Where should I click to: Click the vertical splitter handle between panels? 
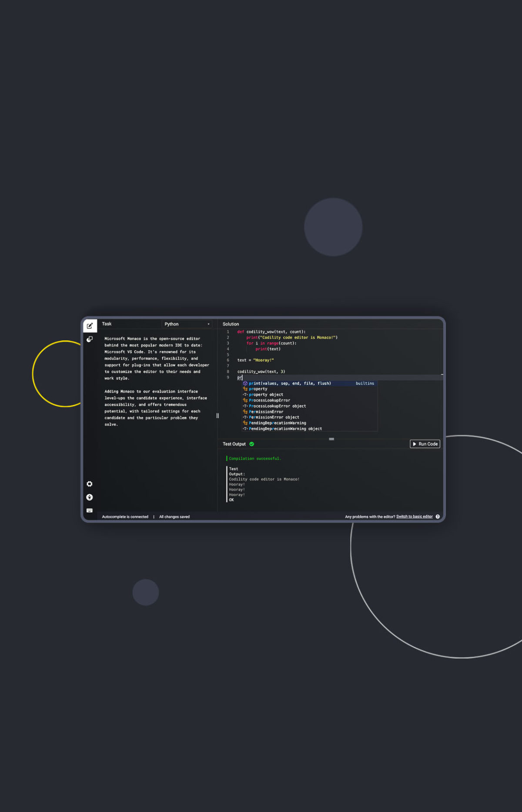(x=217, y=416)
